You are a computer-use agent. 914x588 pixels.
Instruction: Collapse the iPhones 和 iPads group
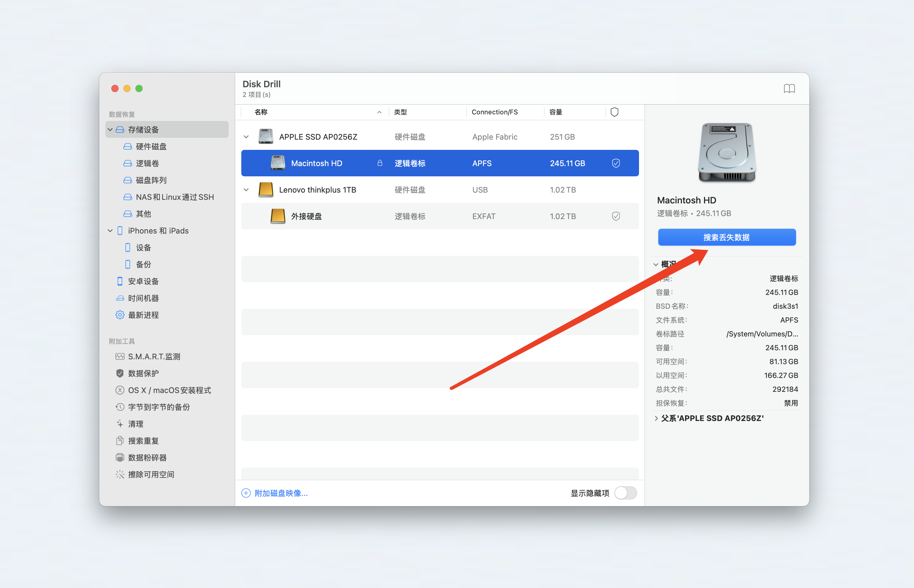tap(110, 231)
